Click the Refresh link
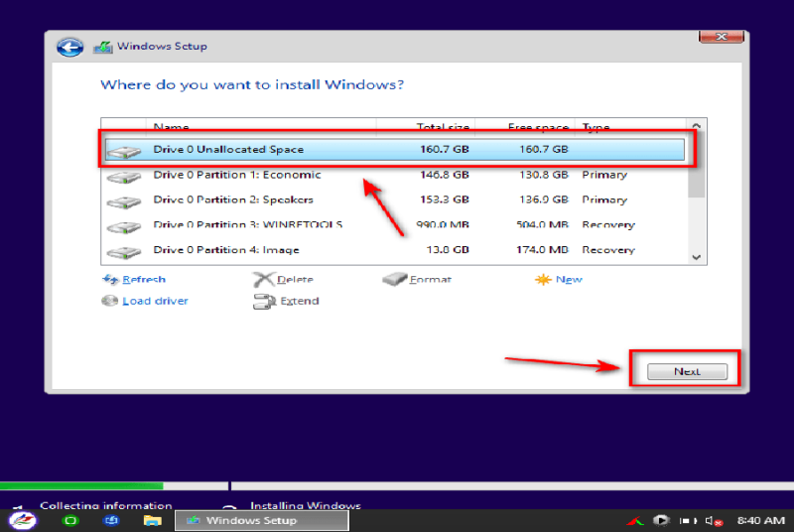Screen dimensions: 794x532 click(x=144, y=280)
